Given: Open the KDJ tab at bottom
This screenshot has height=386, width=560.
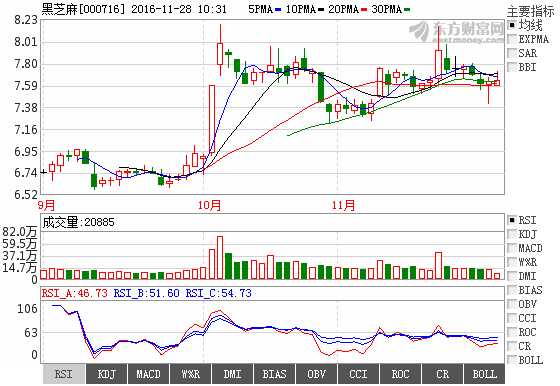Looking at the screenshot, I should pyautogui.click(x=106, y=374).
